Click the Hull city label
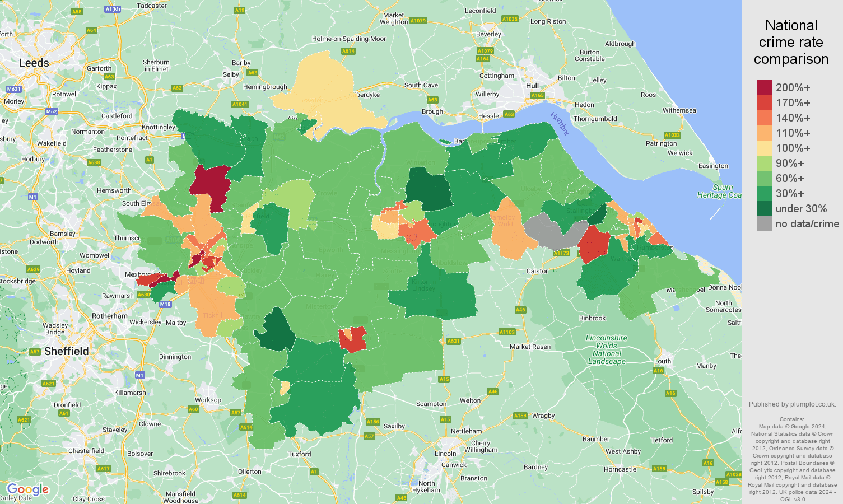 click(533, 86)
